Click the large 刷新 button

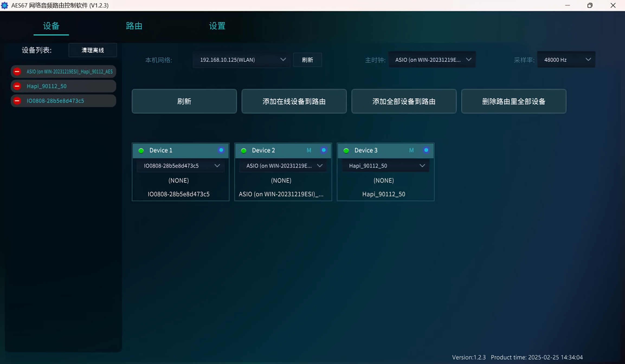click(x=184, y=101)
